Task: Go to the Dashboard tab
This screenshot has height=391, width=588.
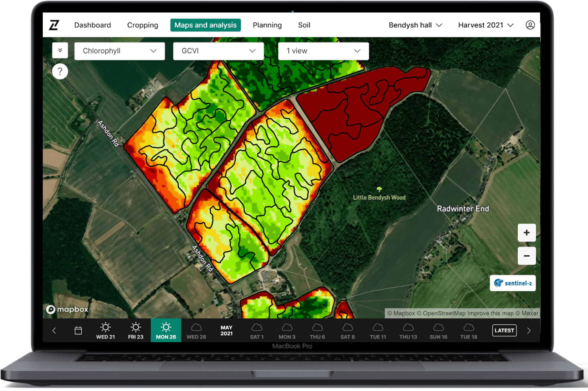Action: [x=92, y=25]
